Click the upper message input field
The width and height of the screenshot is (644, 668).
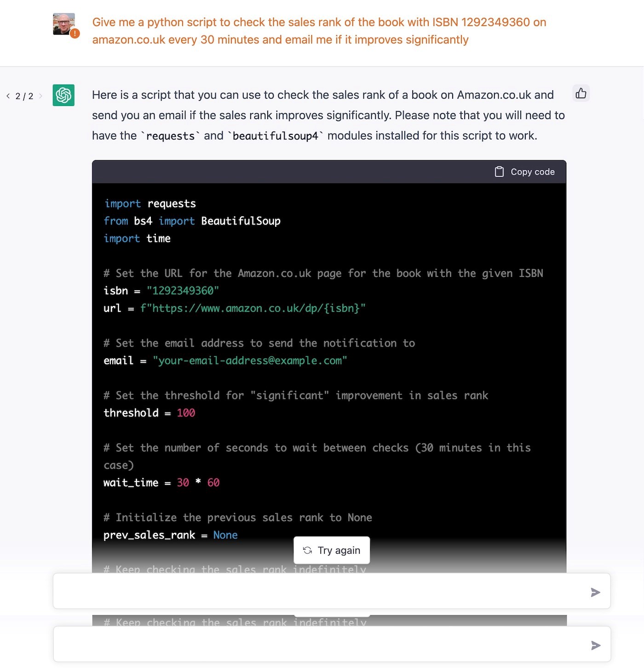tap(332, 591)
